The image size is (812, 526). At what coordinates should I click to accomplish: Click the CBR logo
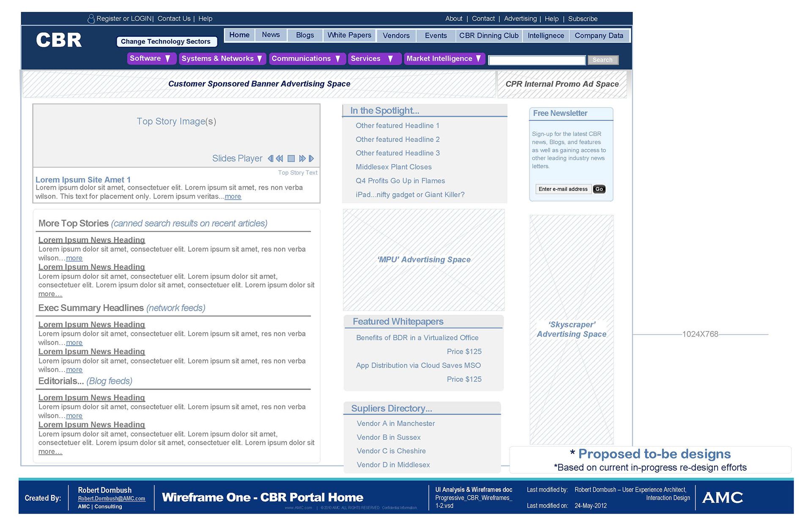pos(59,40)
